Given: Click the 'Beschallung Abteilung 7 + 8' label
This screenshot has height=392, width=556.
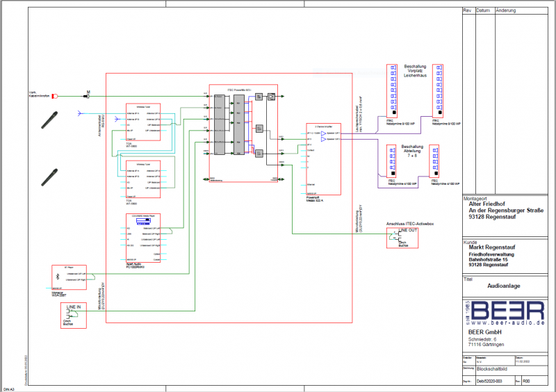Looking at the screenshot, I should tap(414, 152).
